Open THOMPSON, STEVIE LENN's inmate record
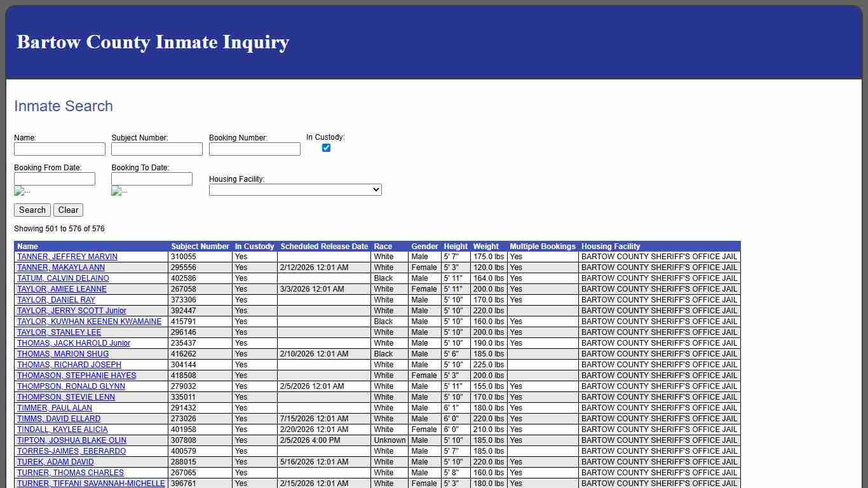The height and width of the screenshot is (488, 868). click(65, 397)
